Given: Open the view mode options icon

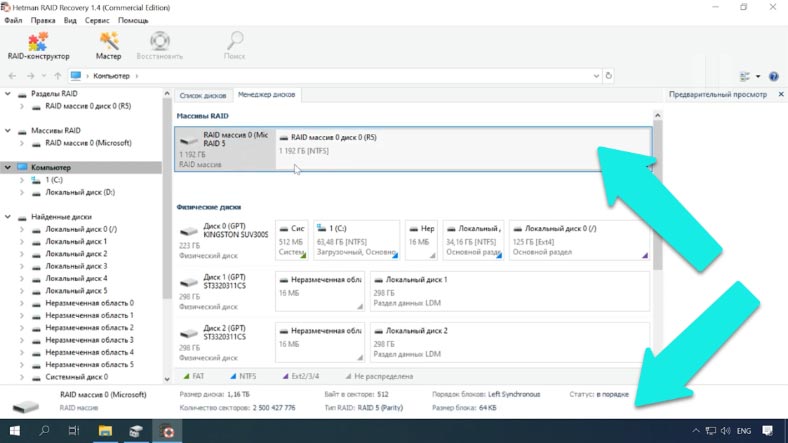Looking at the screenshot, I should pyautogui.click(x=745, y=76).
